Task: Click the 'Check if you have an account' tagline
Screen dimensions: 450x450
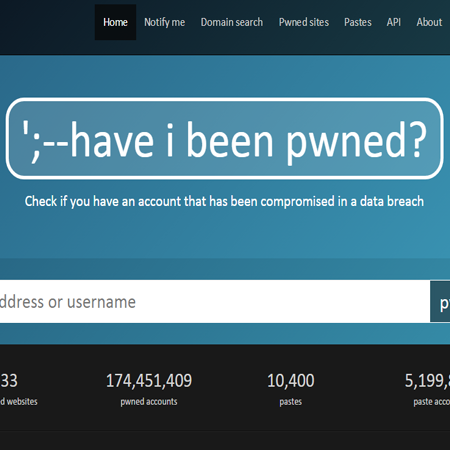Action: click(x=224, y=201)
